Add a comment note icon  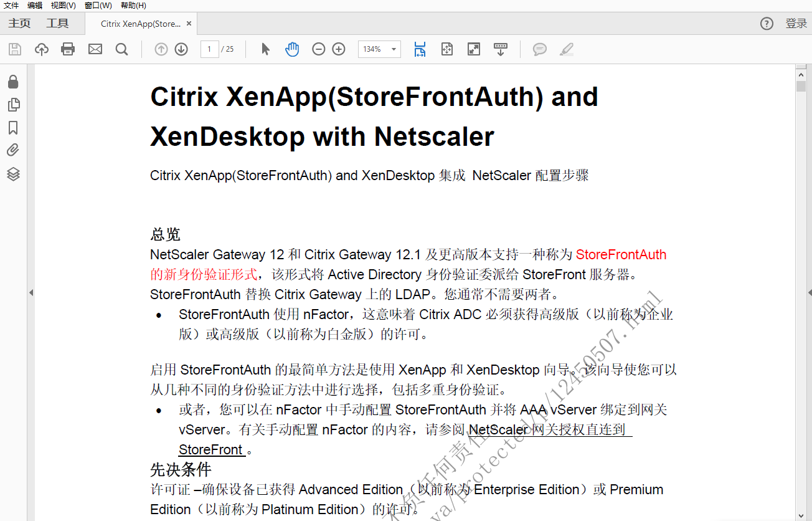point(540,49)
